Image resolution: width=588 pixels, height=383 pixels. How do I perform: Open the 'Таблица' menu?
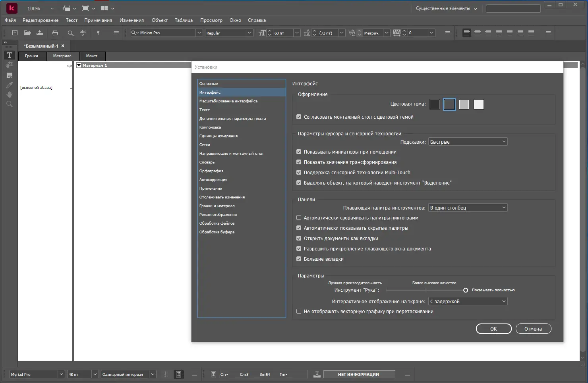(x=184, y=20)
